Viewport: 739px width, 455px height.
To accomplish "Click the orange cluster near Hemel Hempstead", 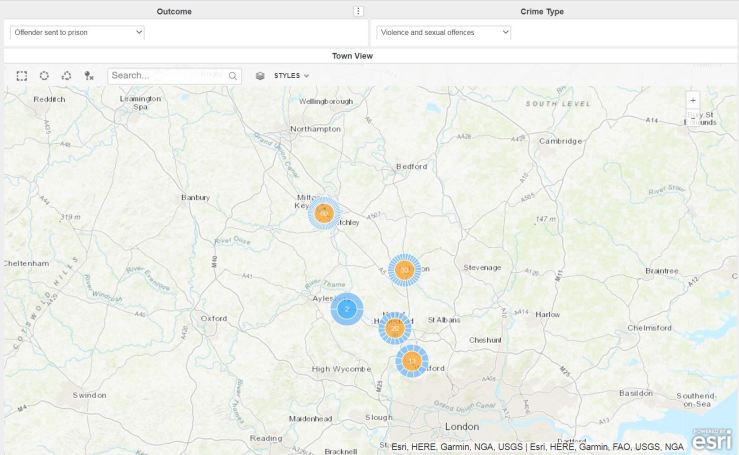I will coord(395,328).
